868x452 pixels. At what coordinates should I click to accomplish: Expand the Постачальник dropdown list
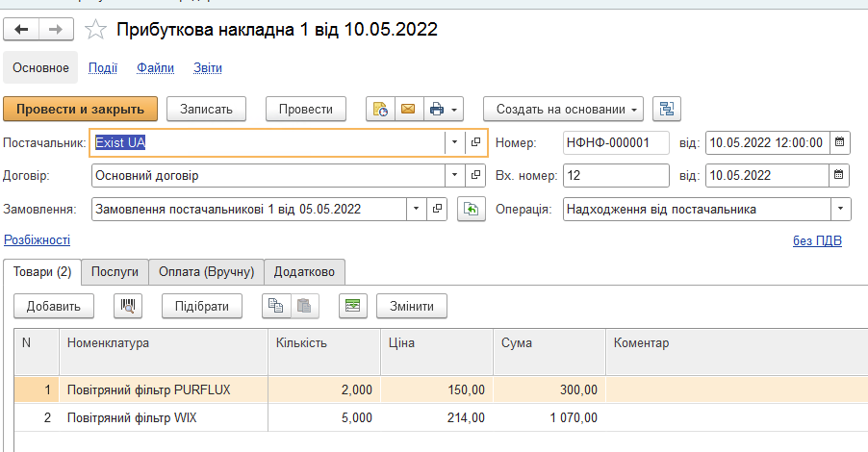(454, 142)
